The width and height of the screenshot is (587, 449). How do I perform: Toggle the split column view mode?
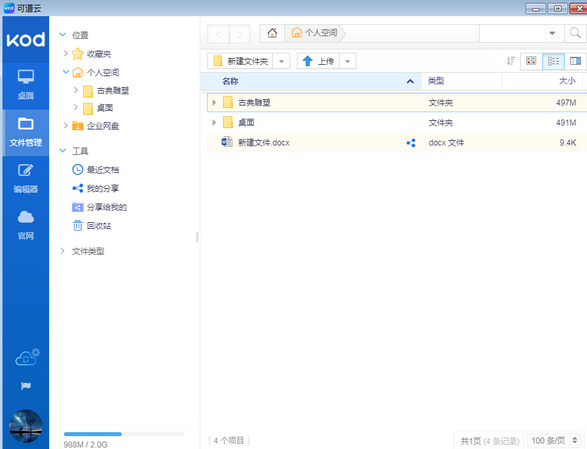[575, 61]
